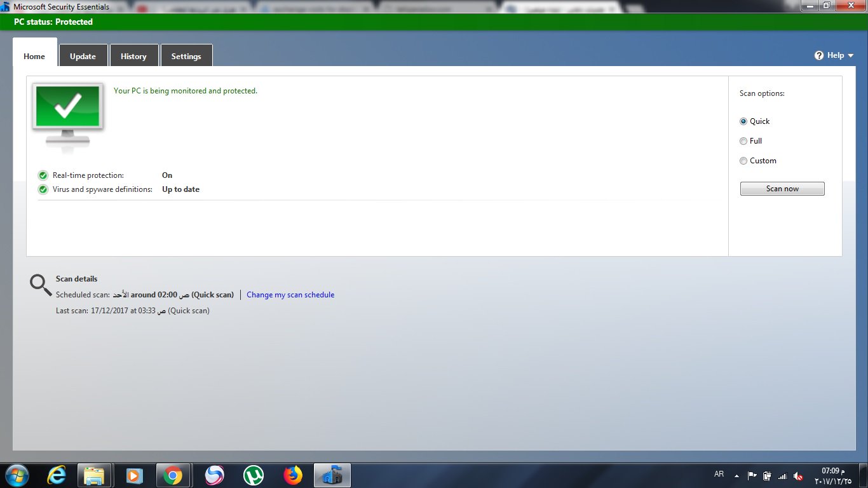The height and width of the screenshot is (488, 868).
Task: Open the Change my scan schedule link
Action: pos(290,295)
